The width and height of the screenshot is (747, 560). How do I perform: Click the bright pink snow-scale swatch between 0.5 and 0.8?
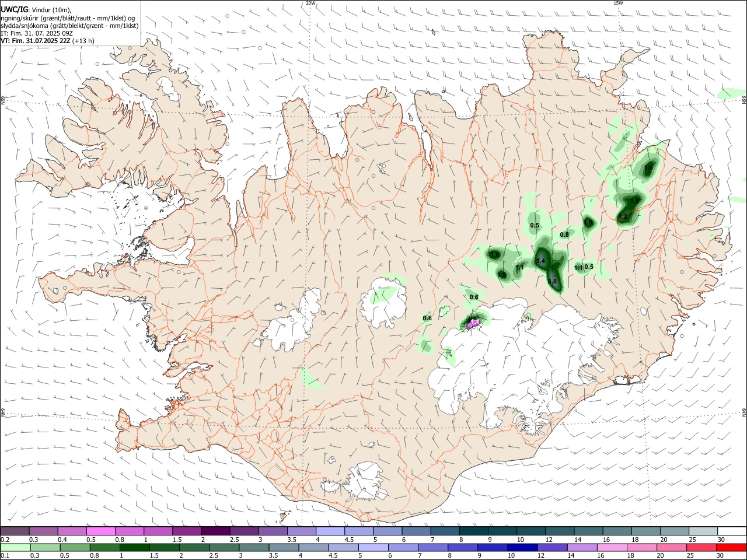point(100,531)
